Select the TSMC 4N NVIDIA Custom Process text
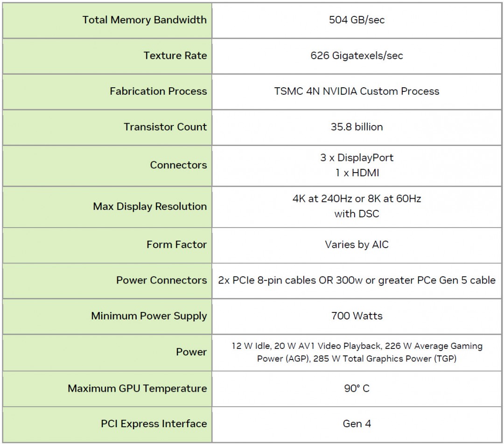 click(x=357, y=91)
